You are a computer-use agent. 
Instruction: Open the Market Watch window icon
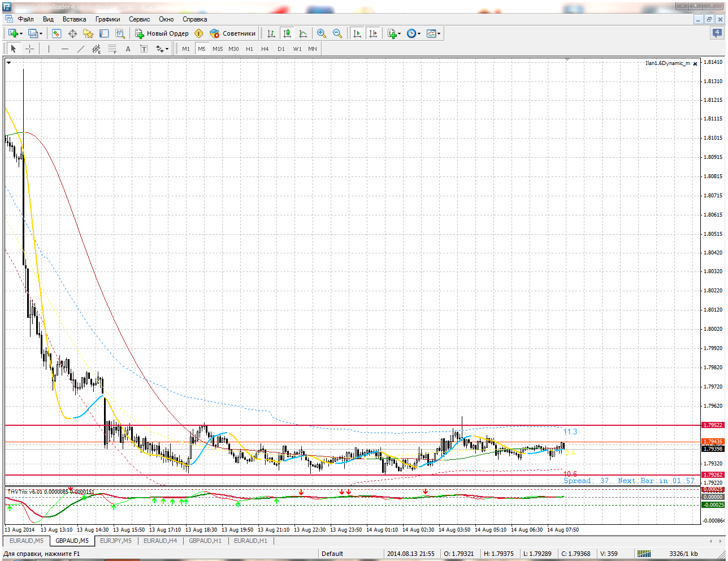[56, 33]
